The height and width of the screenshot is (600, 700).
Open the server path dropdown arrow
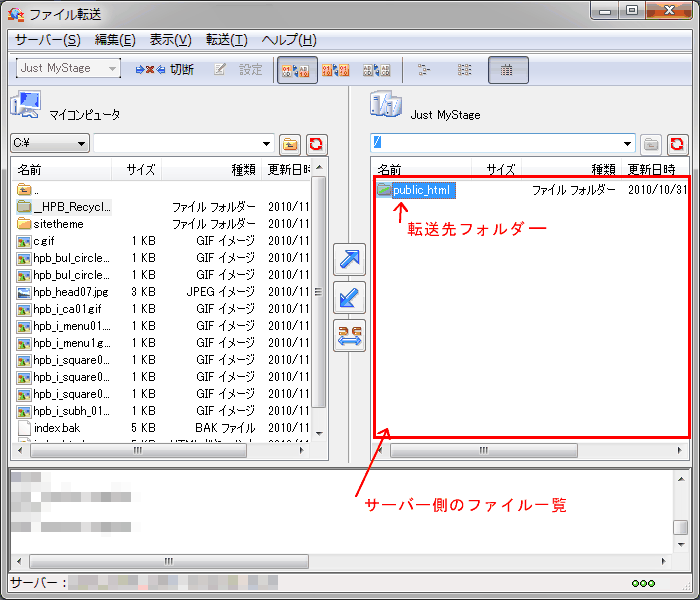pos(627,144)
